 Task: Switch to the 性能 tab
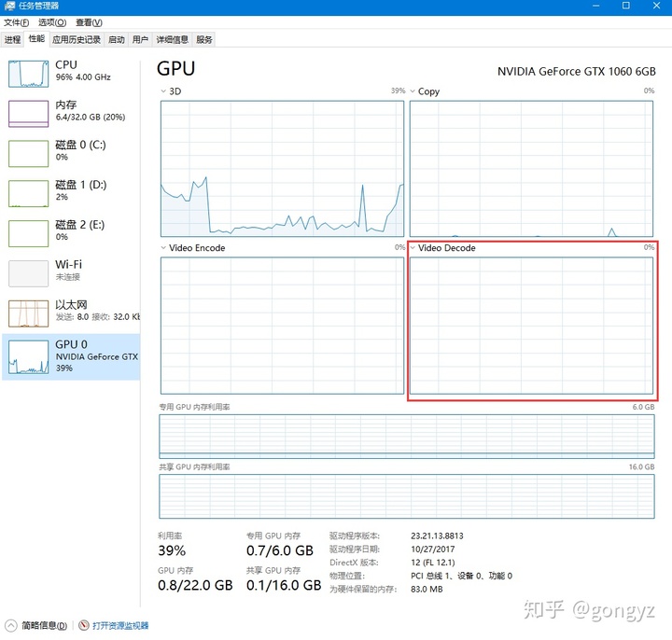(x=36, y=38)
